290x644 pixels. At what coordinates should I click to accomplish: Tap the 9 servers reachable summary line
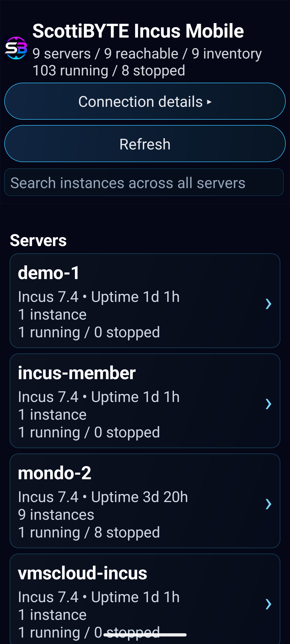[x=147, y=54]
